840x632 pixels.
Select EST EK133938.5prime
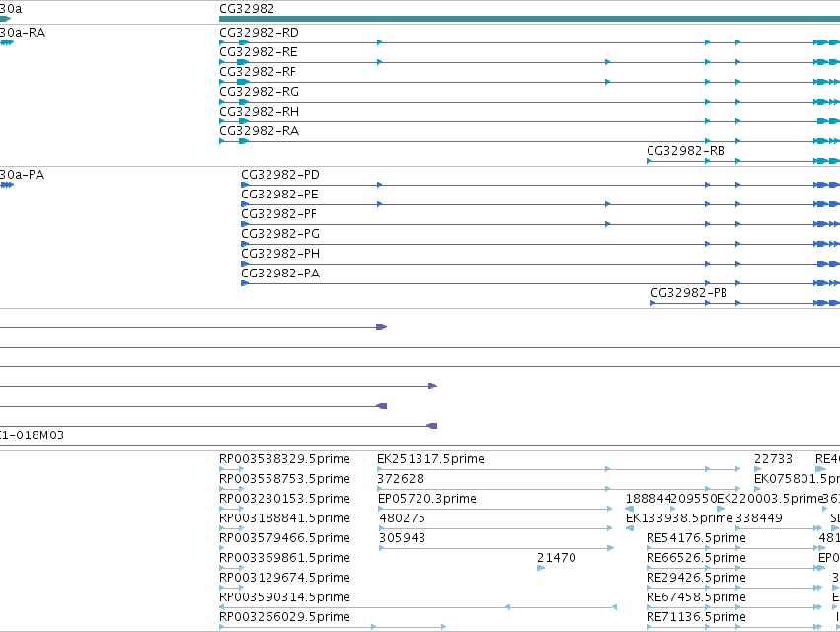point(679,518)
